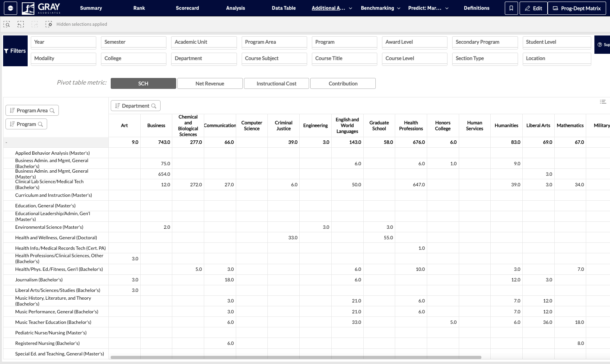Image resolution: width=610 pixels, height=364 pixels.
Task: Switch metric to Instructional Cost
Action: [277, 83]
